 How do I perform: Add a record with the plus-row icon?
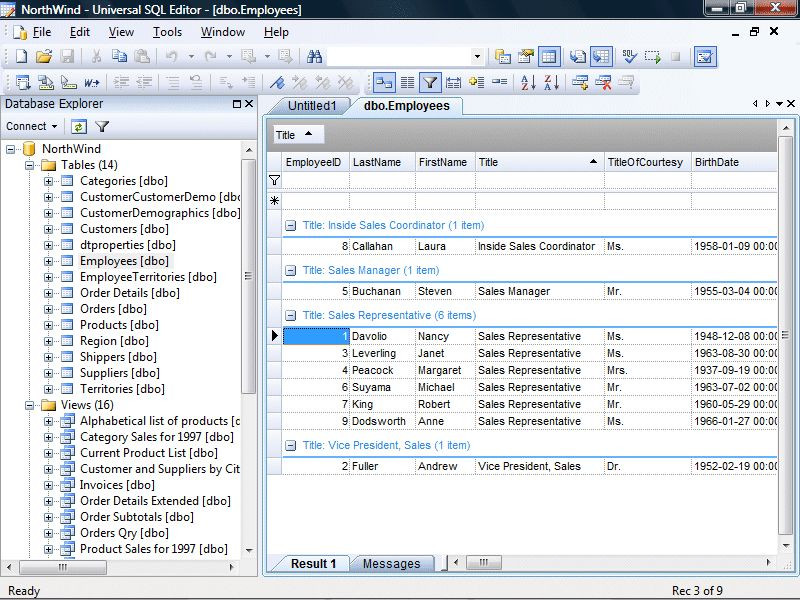pyautogui.click(x=580, y=82)
